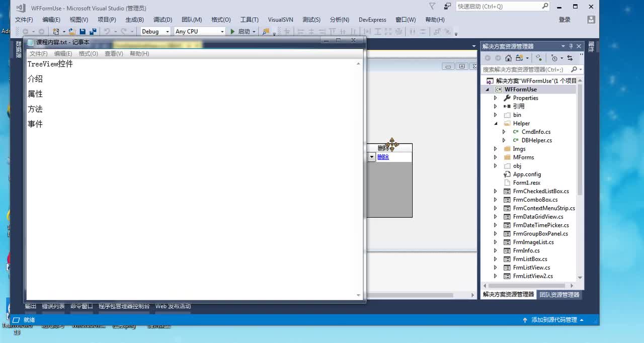Select the solution 'WFFormUse' root node
Viewport: 644px width, 343px height.
(536, 80)
